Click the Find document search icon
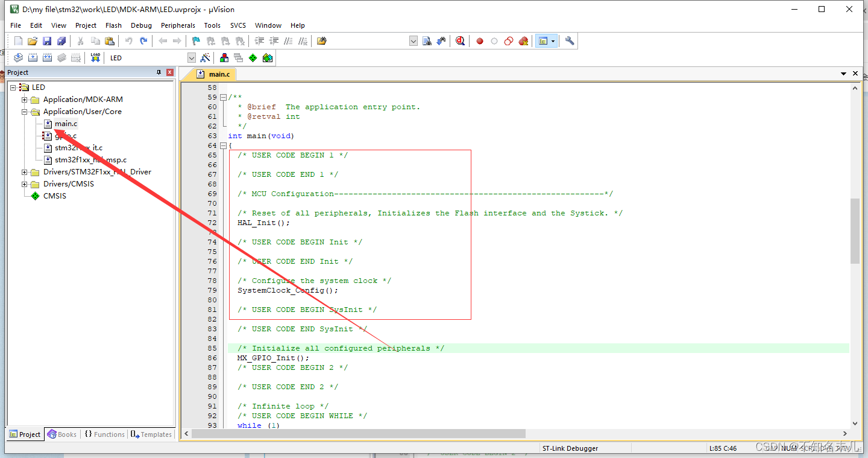This screenshot has height=458, width=868. pyautogui.click(x=427, y=41)
